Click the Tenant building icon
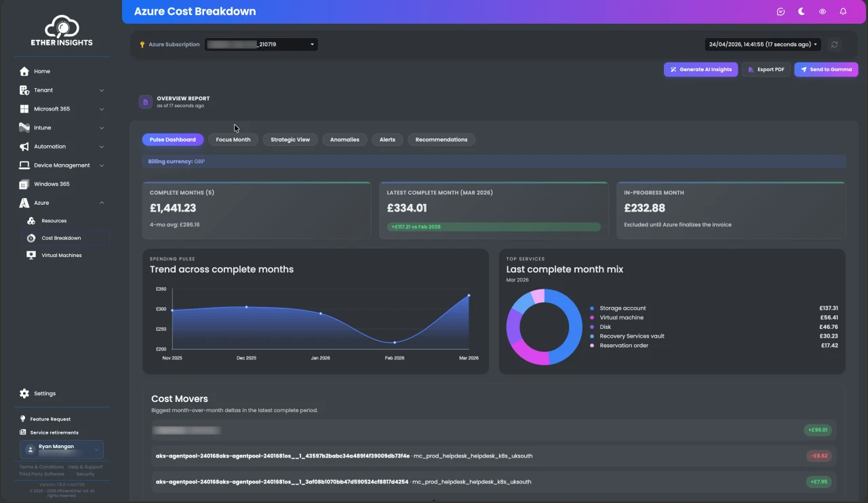 (x=24, y=90)
